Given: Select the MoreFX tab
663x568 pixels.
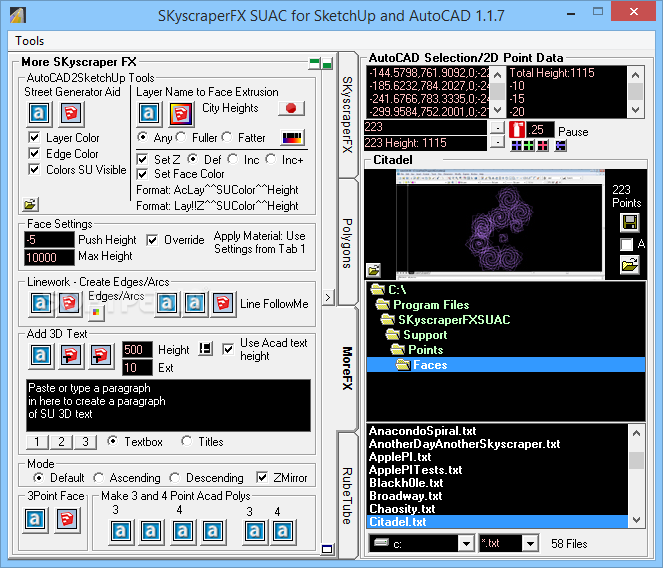Looking at the screenshot, I should coord(347,368).
